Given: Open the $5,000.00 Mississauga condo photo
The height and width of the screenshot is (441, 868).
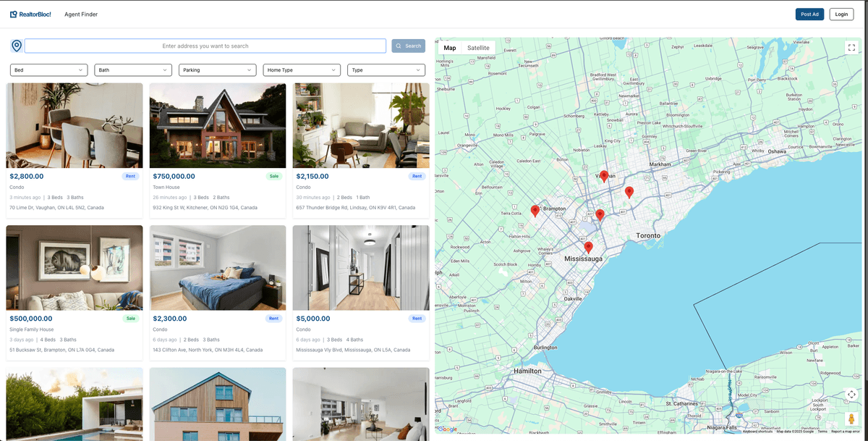Looking at the screenshot, I should [x=361, y=268].
